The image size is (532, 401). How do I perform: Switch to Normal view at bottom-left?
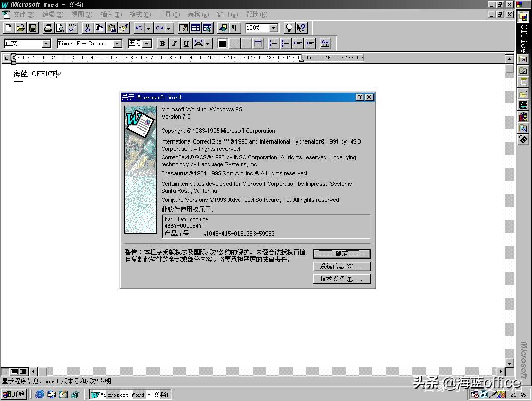5,372
